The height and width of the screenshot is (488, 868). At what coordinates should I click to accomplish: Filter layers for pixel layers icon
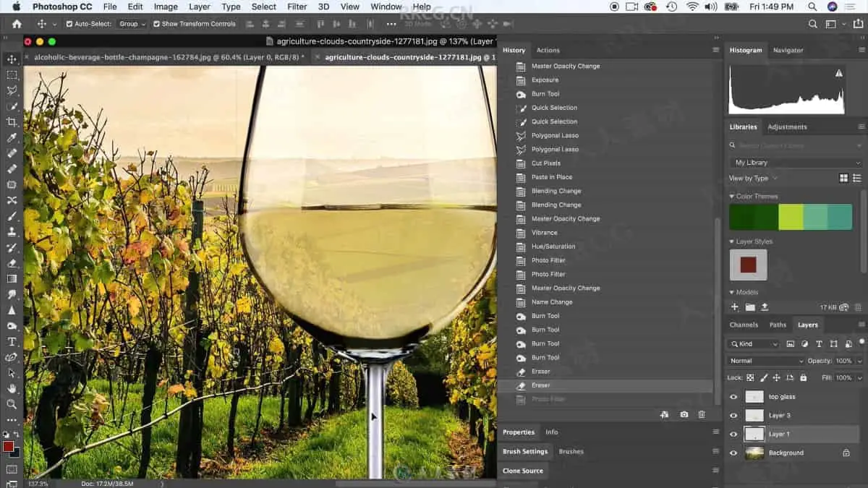click(790, 344)
